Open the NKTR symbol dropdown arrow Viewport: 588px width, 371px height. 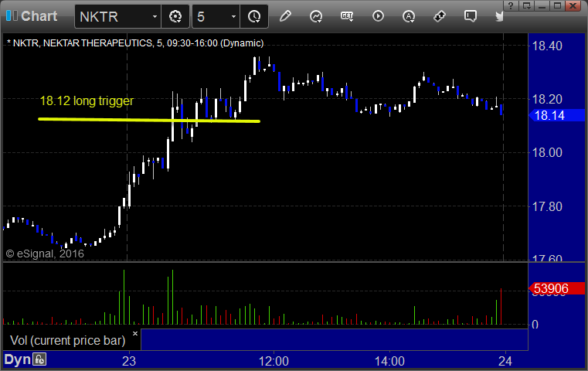pyautogui.click(x=155, y=16)
